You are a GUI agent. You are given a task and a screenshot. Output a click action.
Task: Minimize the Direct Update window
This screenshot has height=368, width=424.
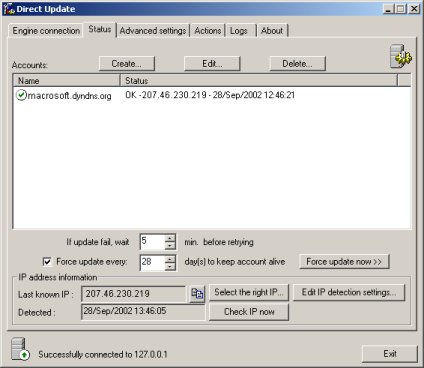click(x=388, y=9)
